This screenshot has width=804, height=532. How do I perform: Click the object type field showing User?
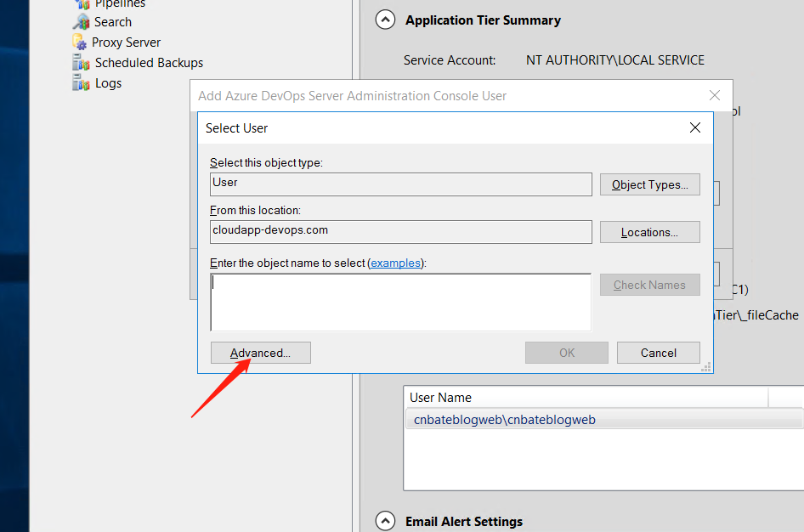click(x=400, y=184)
